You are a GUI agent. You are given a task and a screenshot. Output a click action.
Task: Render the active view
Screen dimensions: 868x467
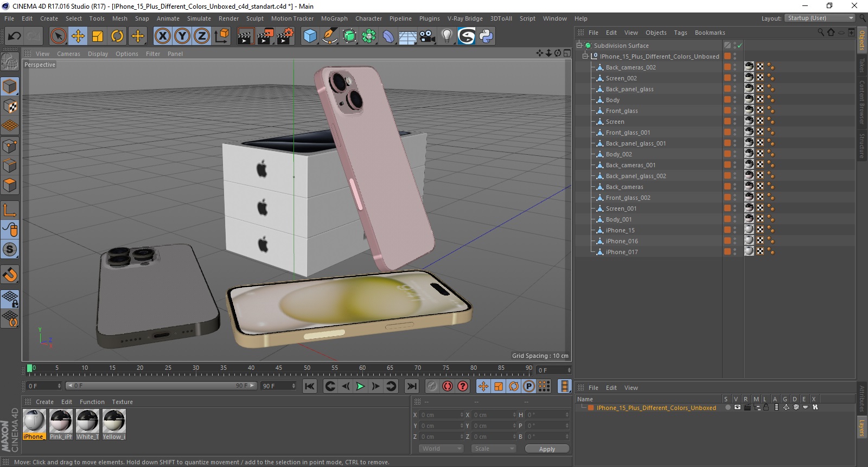245,36
